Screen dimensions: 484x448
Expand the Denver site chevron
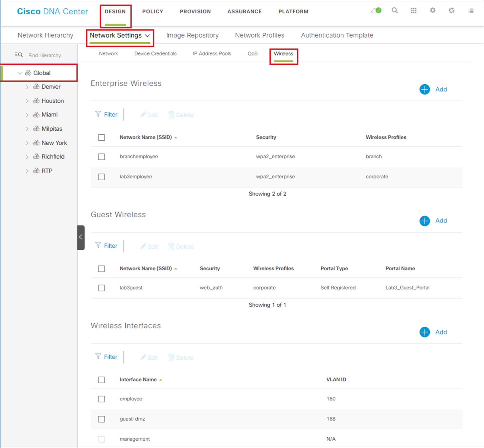click(x=27, y=87)
